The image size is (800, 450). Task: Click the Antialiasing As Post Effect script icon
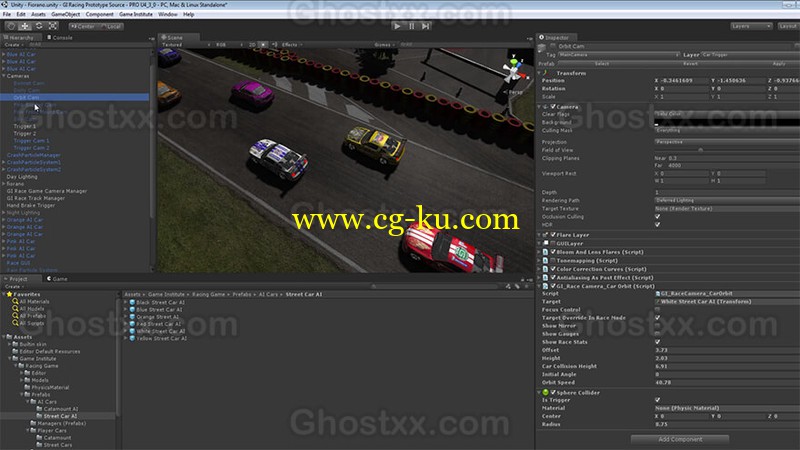point(545,278)
